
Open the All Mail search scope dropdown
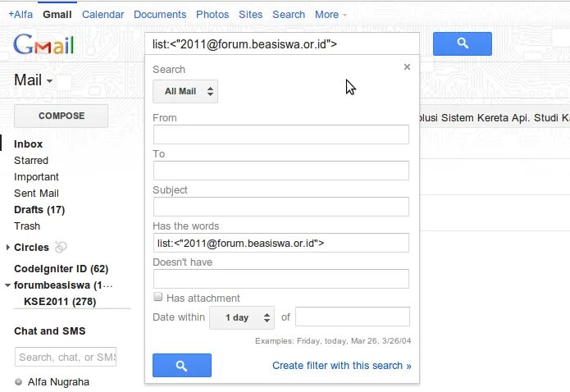[x=185, y=91]
